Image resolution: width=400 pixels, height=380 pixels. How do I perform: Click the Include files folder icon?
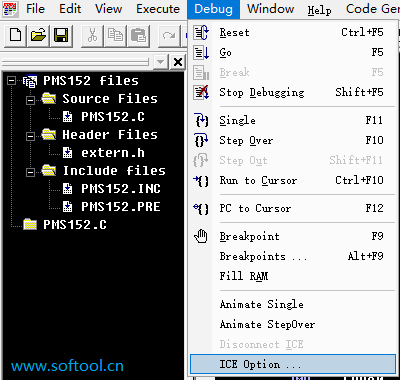(x=49, y=171)
